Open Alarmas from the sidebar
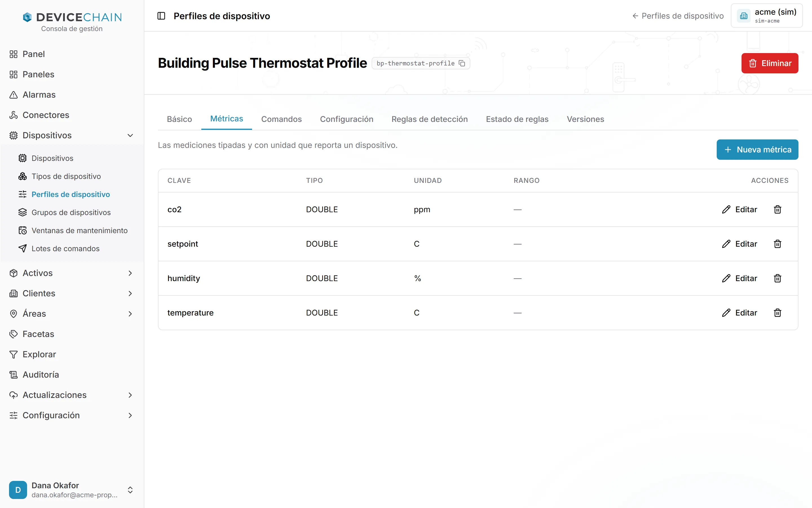 pyautogui.click(x=72, y=95)
